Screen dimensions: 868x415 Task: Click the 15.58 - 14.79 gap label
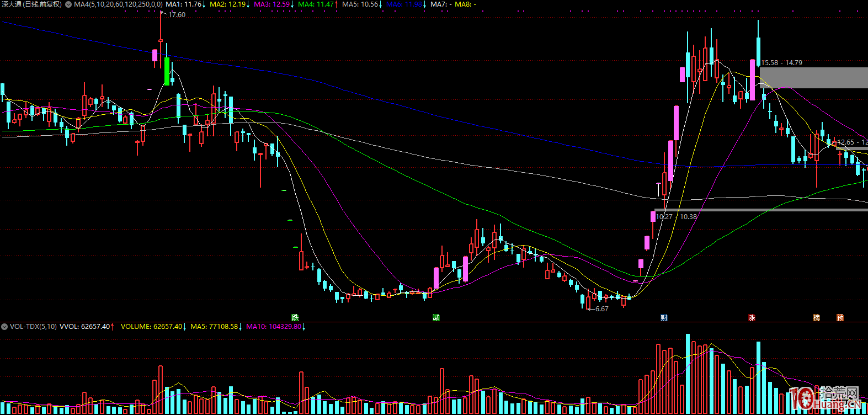782,63
